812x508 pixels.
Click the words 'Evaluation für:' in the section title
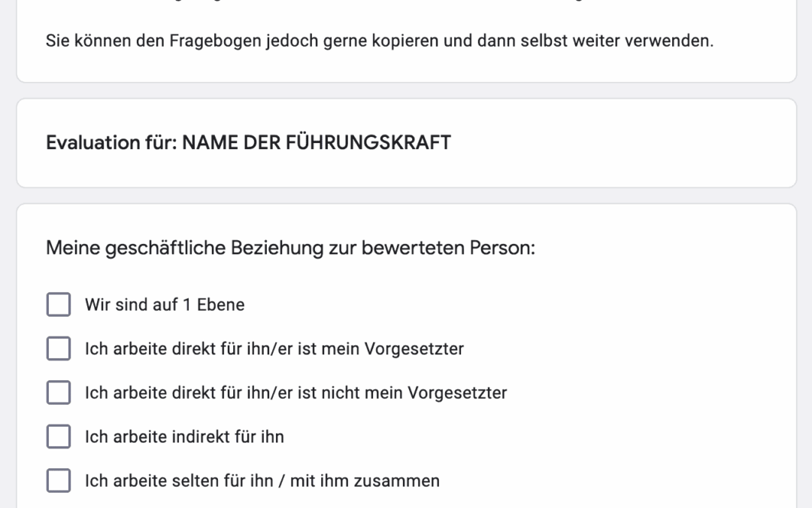112,142
